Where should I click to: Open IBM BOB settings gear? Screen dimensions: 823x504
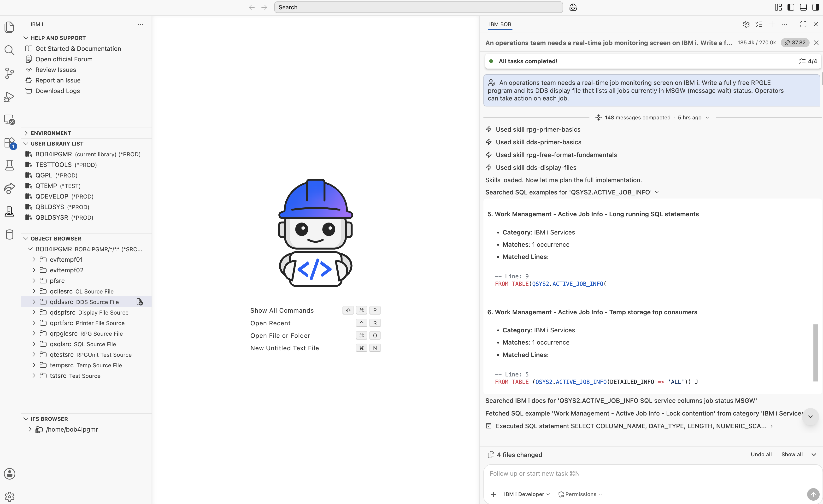point(746,24)
